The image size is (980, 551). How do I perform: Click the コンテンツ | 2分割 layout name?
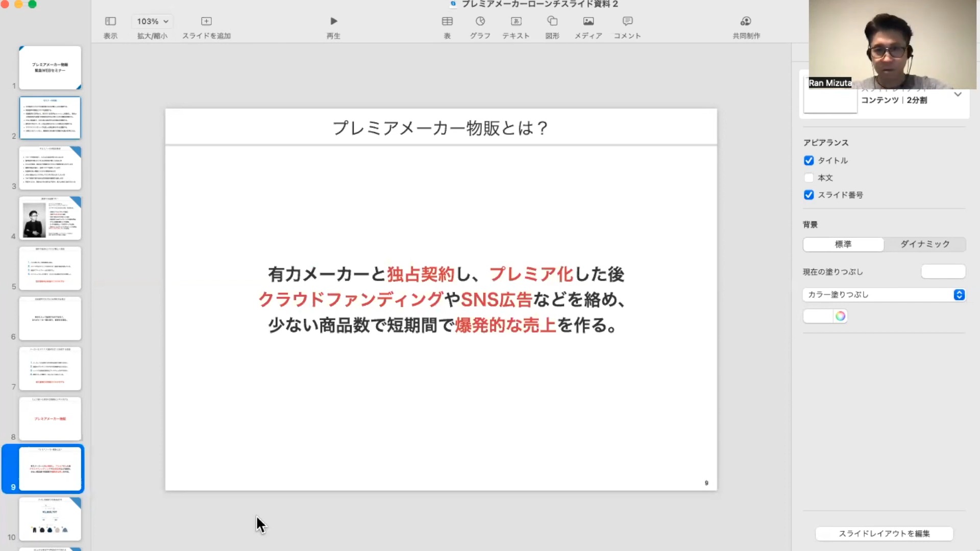click(x=894, y=100)
